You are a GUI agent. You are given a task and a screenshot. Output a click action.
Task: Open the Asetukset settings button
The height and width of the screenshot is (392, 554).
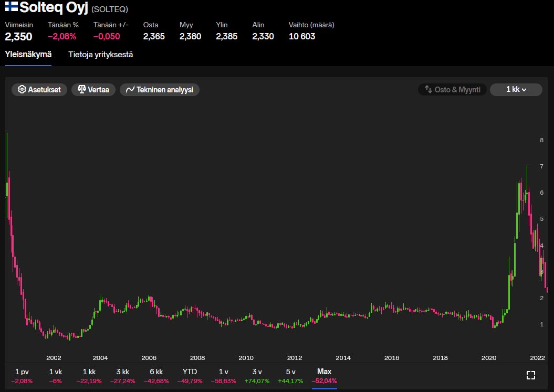click(39, 90)
